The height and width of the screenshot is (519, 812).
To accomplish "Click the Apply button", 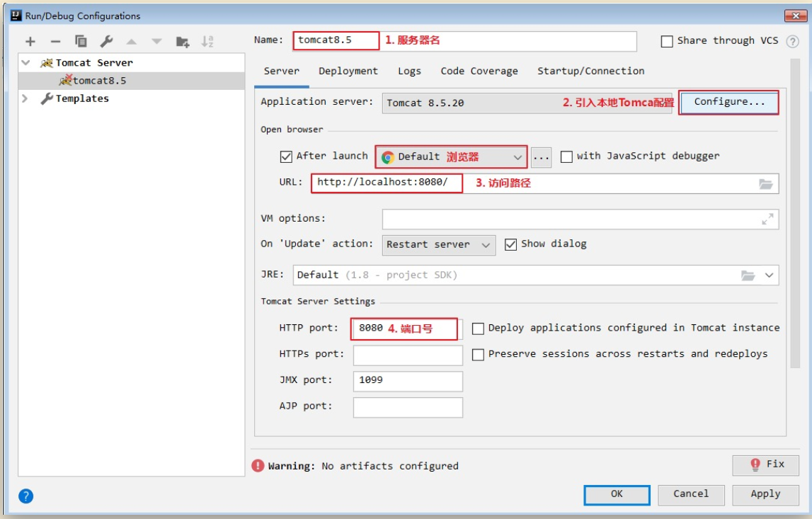I will (x=765, y=494).
